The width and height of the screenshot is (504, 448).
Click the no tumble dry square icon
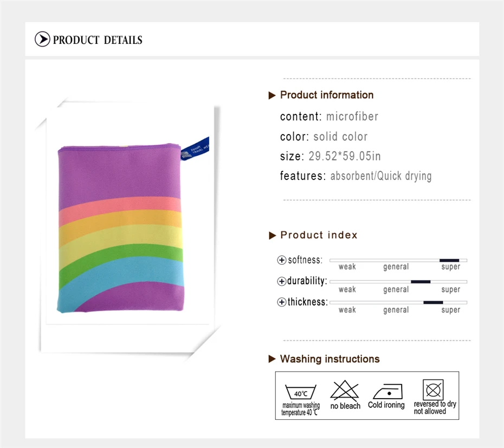[x=433, y=390]
